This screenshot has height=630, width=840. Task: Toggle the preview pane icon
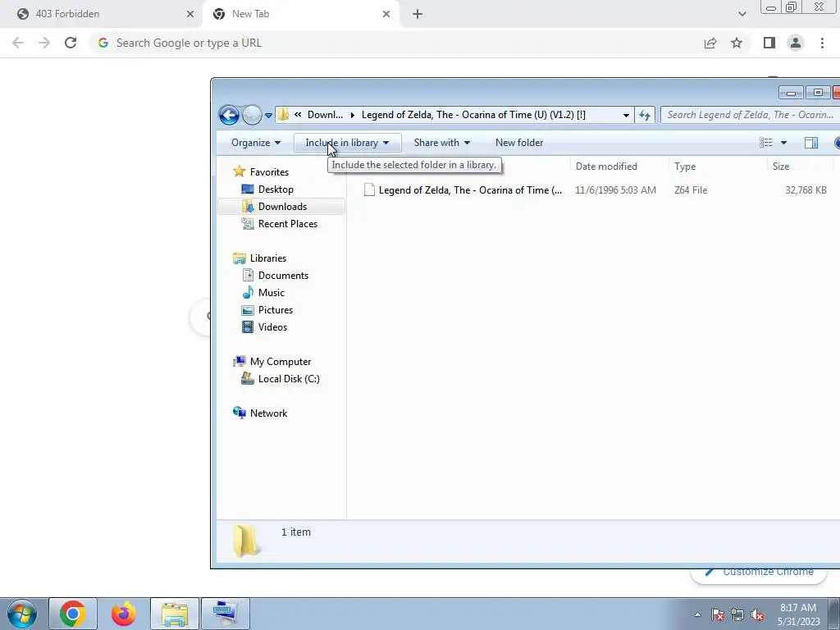[811, 143]
